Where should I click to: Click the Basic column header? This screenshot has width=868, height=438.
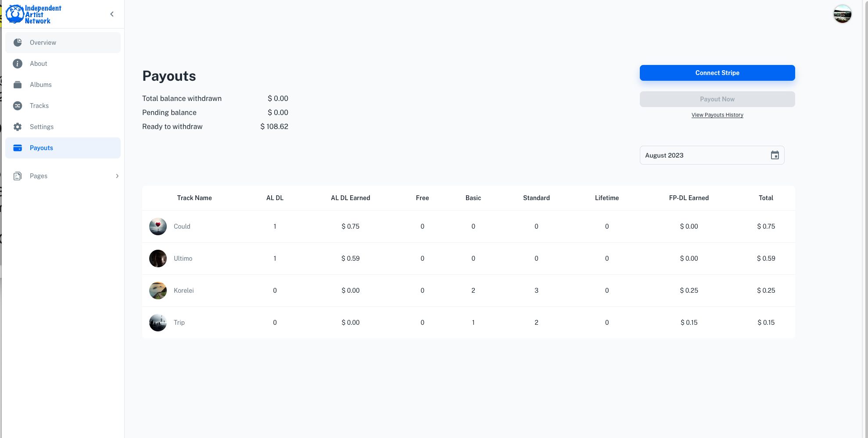pos(473,198)
